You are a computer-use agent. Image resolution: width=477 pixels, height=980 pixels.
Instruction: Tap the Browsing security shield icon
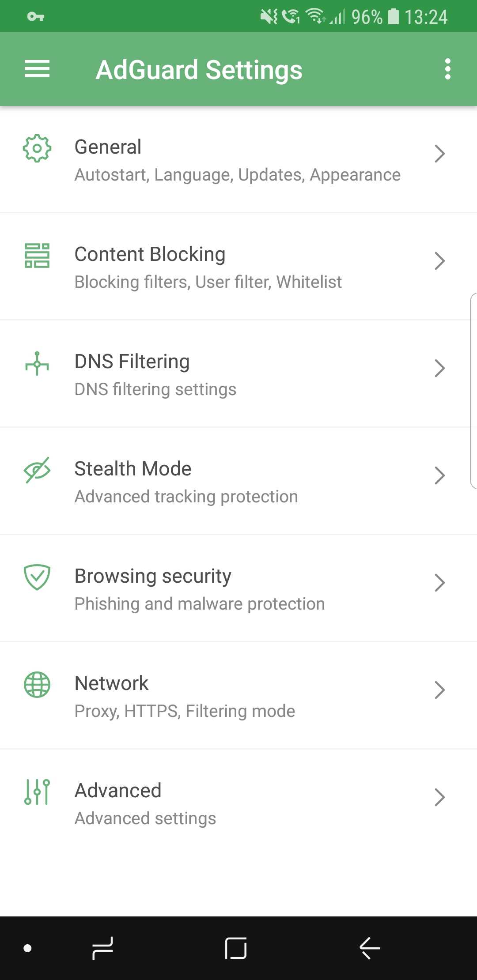point(37,577)
